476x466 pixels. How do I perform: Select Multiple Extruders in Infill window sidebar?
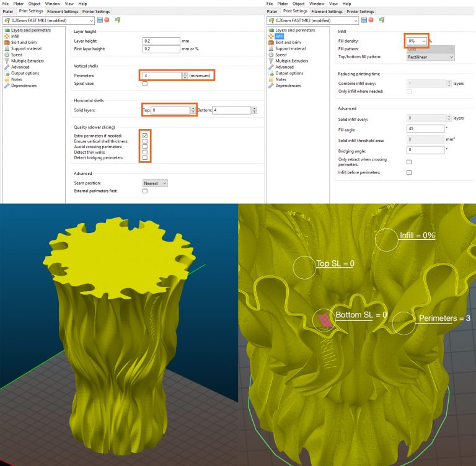pyautogui.click(x=291, y=61)
